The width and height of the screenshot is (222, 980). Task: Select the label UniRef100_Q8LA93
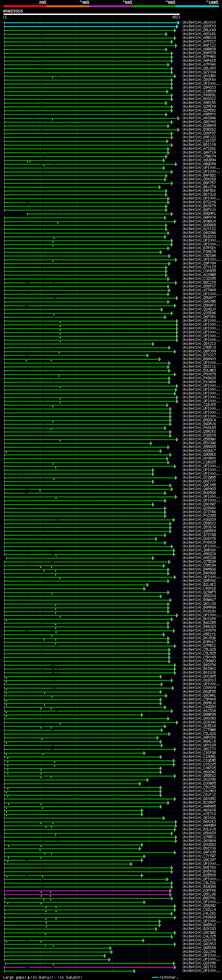pos(199,68)
